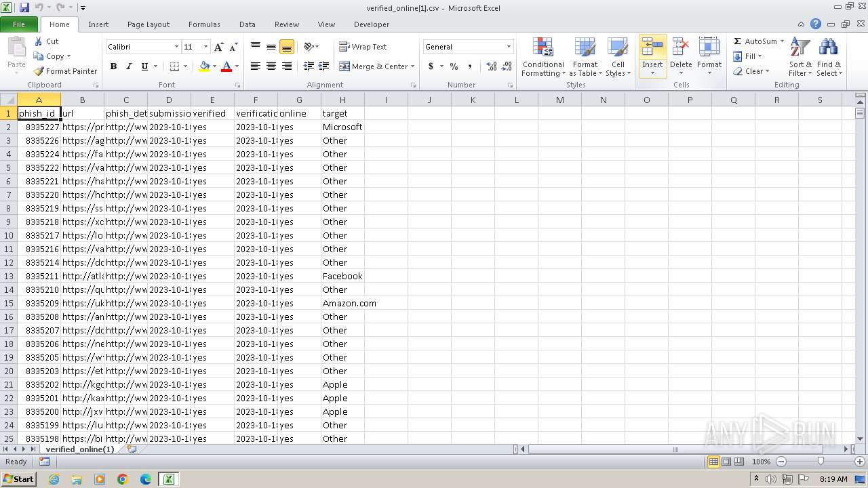Click the Delete cells button
The image size is (868, 488).
(x=681, y=57)
